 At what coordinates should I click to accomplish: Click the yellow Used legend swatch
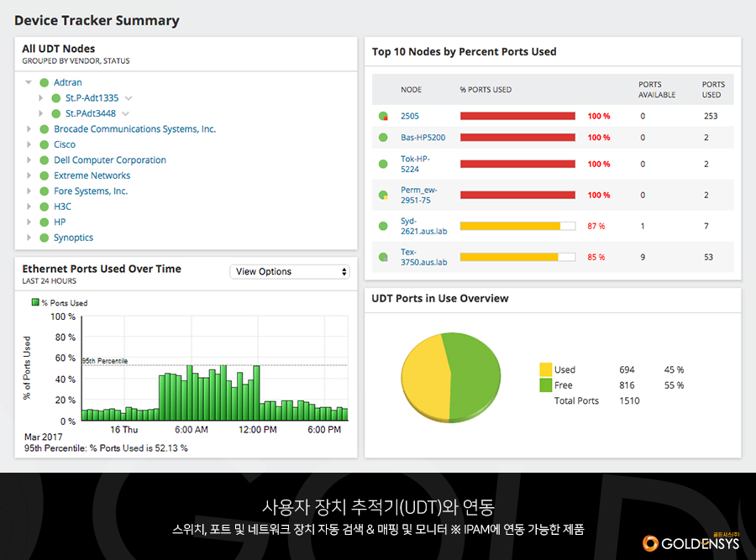point(546,369)
